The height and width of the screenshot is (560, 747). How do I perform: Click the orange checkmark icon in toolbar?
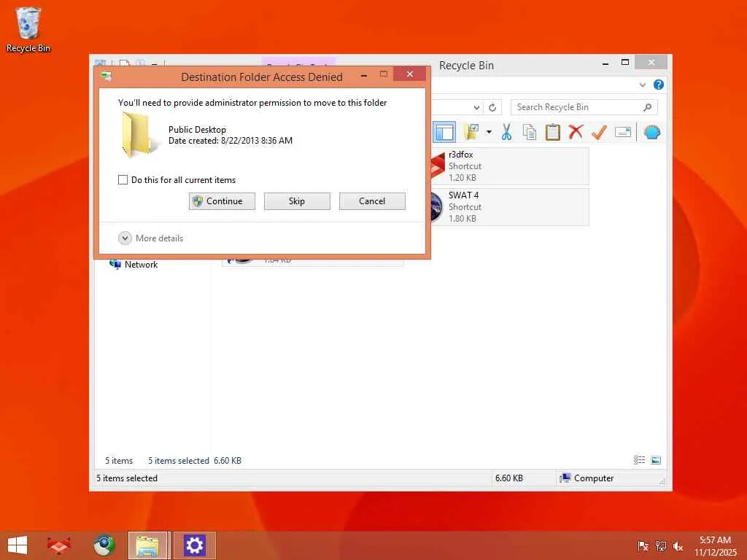click(x=599, y=132)
